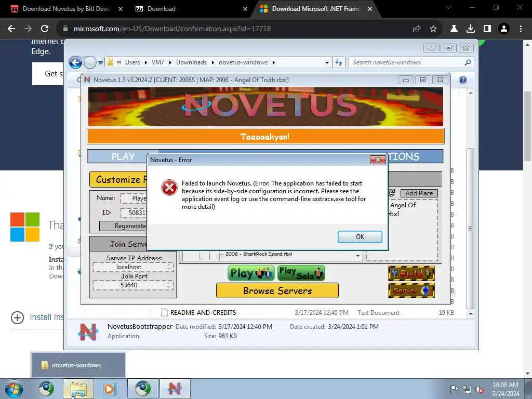Screen dimensions: 532x399
Task: Click the Server button in Novetus
Action: [x=411, y=290]
